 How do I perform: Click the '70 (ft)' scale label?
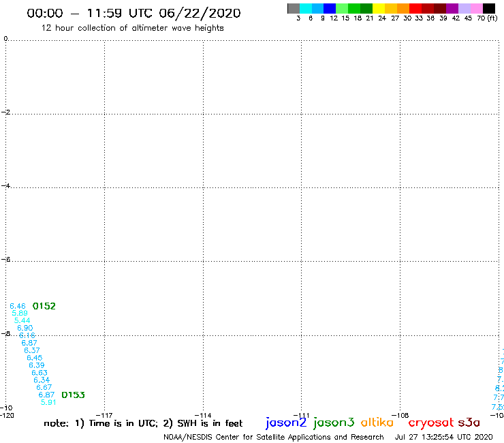pos(487,18)
